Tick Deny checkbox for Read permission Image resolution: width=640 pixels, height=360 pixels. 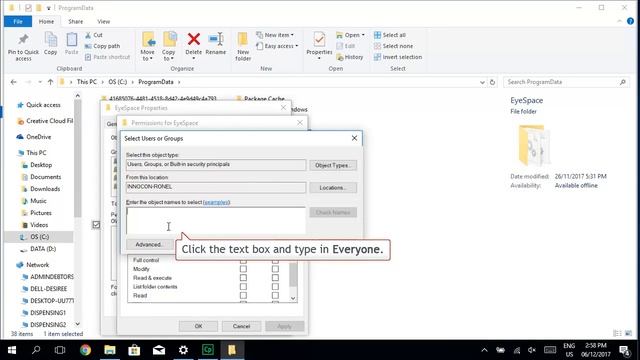tap(275, 296)
